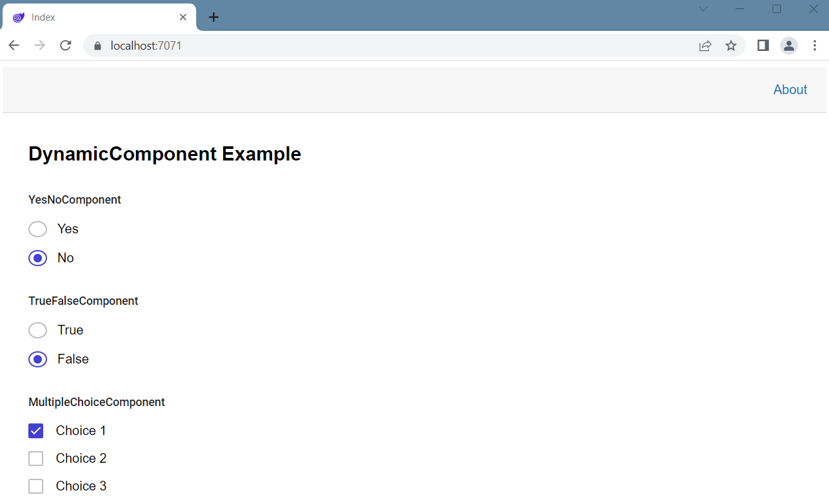The height and width of the screenshot is (504, 829).
Task: Click the browser back navigation arrow
Action: [14, 45]
